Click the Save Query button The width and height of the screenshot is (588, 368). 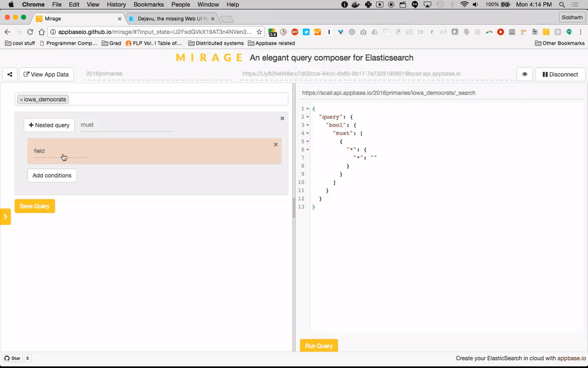point(35,206)
